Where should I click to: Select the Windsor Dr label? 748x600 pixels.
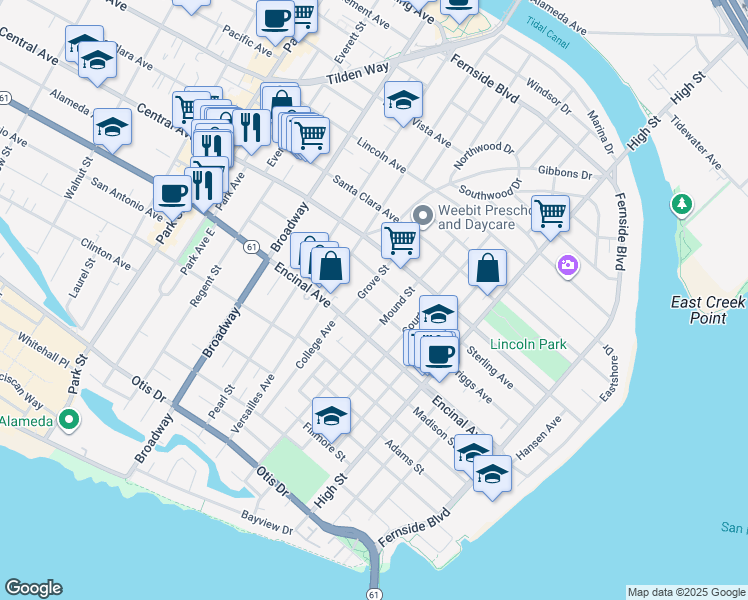(x=549, y=96)
